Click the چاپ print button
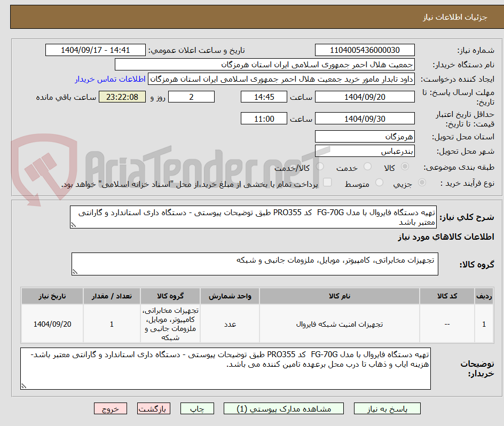 (197, 408)
